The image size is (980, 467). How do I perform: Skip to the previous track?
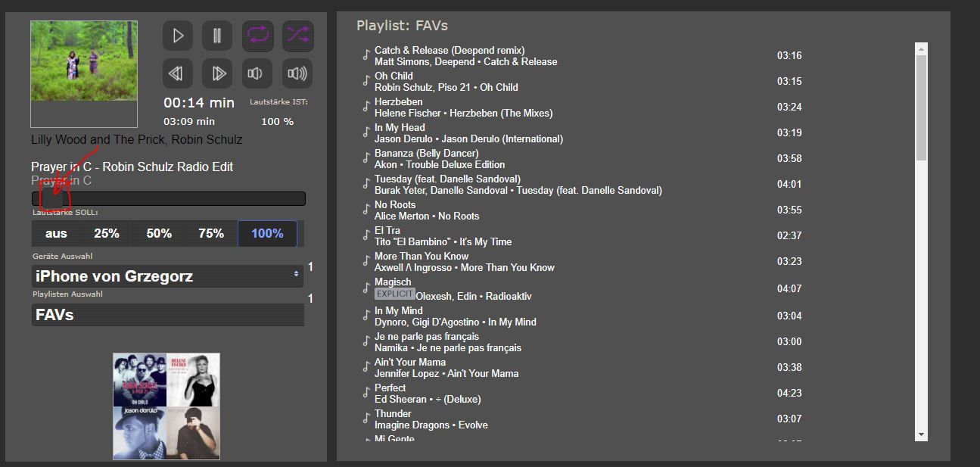coord(177,73)
